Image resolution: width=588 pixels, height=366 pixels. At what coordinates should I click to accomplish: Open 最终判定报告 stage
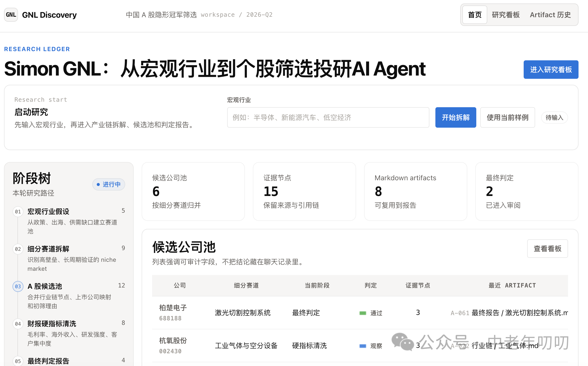[x=48, y=361]
